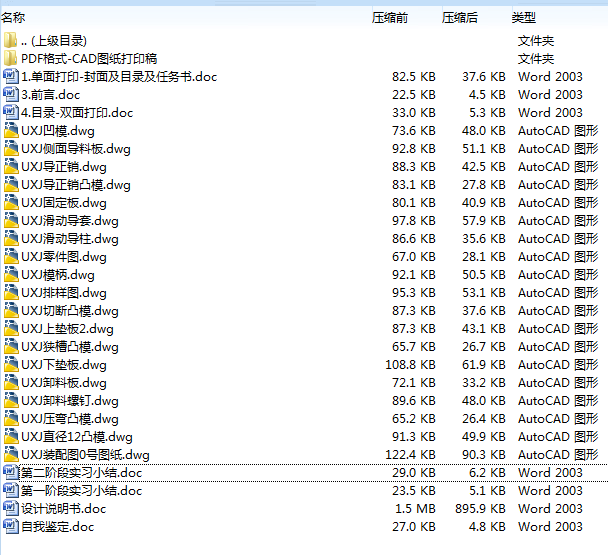Click the 108.8 KB size of UXJ下垫板.dwg

pyautogui.click(x=410, y=365)
